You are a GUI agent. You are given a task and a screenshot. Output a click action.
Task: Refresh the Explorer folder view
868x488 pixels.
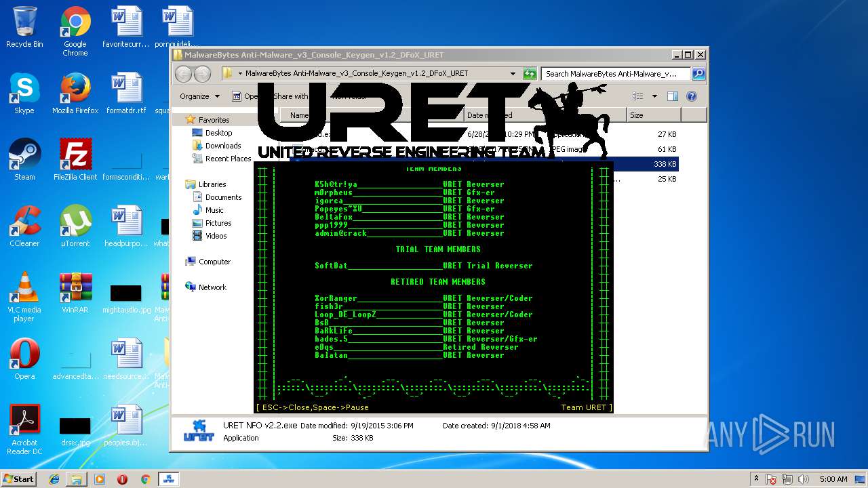[x=530, y=74]
